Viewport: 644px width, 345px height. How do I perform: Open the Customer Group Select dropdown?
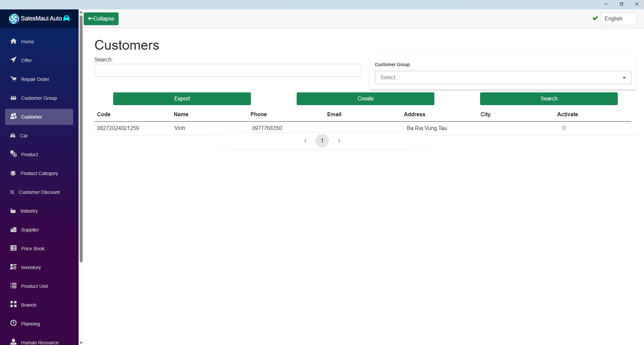(503, 78)
